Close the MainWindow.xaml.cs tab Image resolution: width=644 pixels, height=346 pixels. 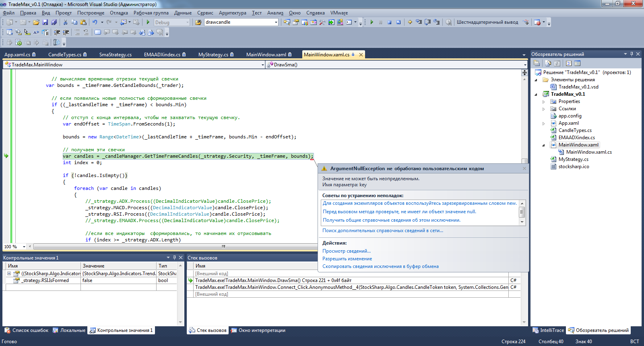tap(361, 55)
